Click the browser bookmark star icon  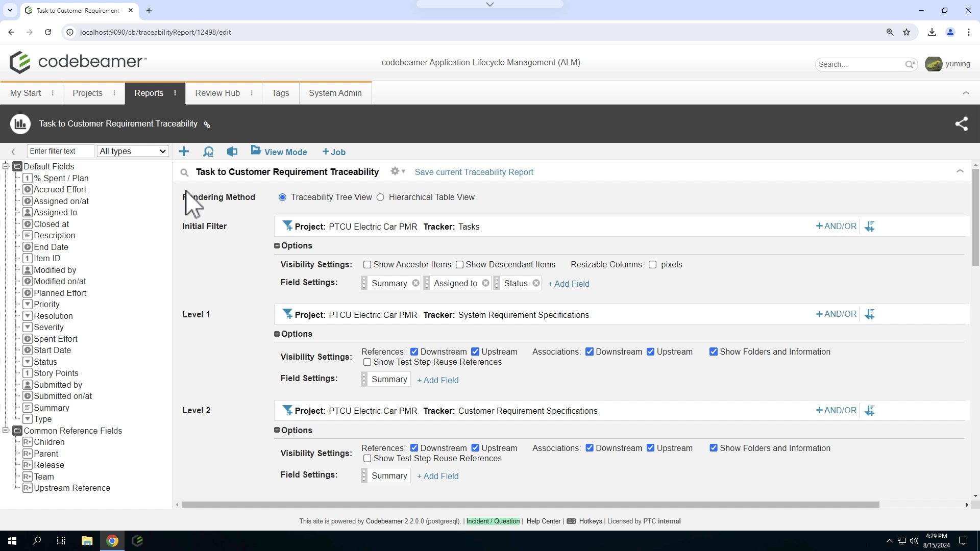click(906, 32)
